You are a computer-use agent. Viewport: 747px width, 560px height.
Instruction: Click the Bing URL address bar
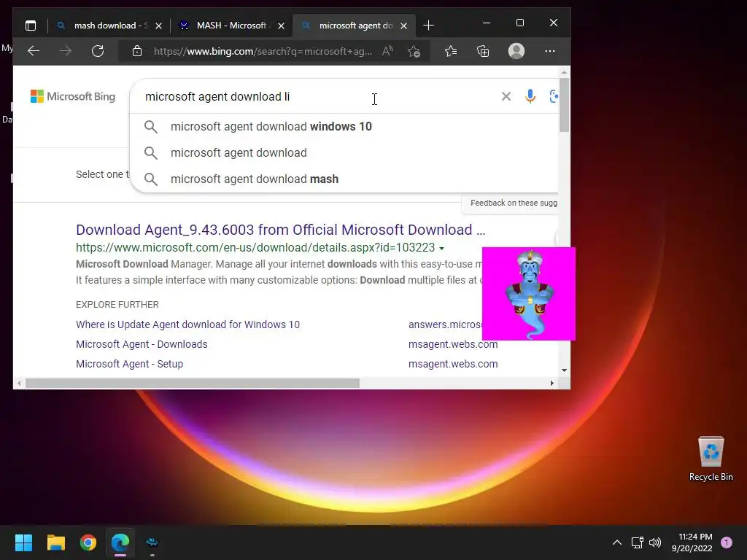click(x=263, y=51)
